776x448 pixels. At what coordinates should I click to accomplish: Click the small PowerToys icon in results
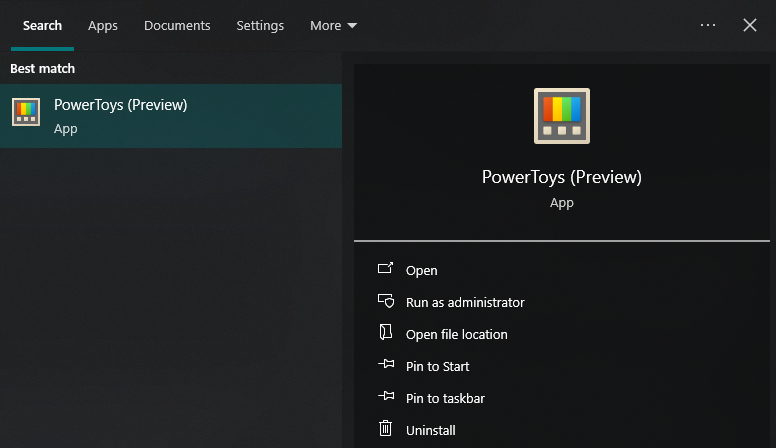26,112
